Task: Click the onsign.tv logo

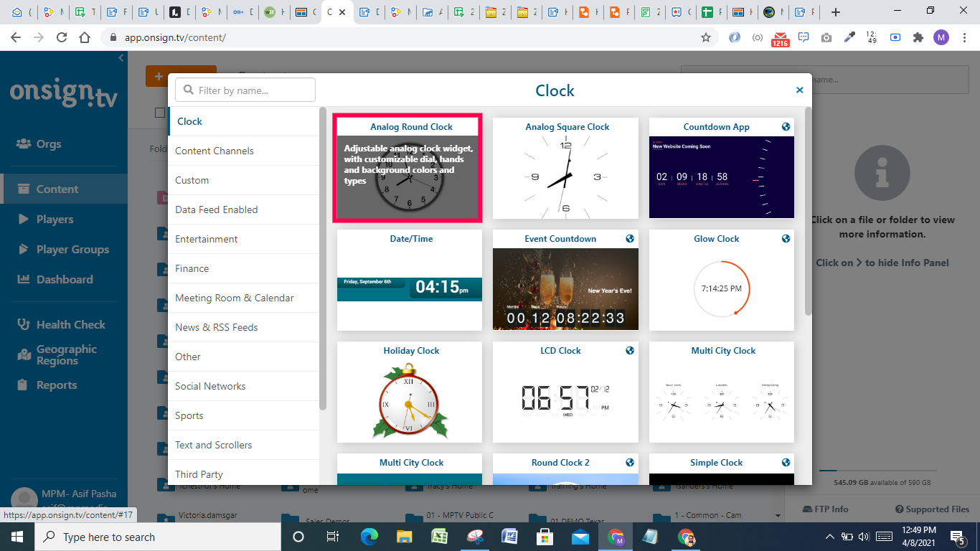Action: 63,93
